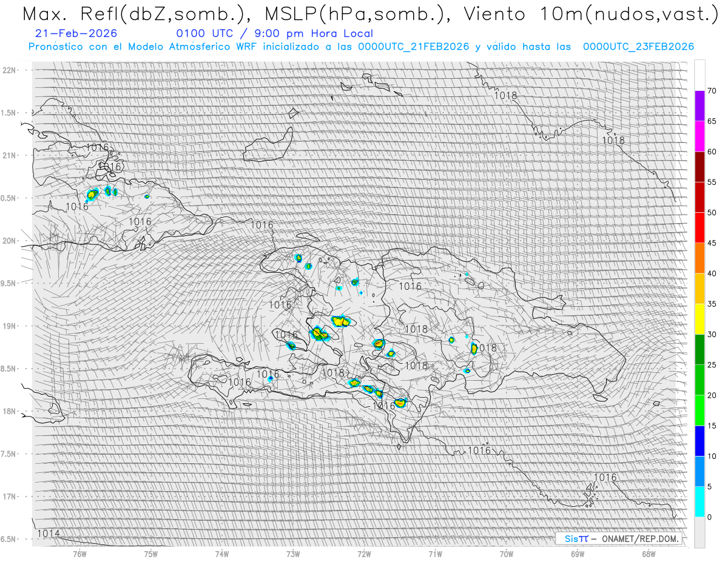The width and height of the screenshot is (728, 562).
Task: Click the white above-70 band of colorbar
Action: pos(699,75)
